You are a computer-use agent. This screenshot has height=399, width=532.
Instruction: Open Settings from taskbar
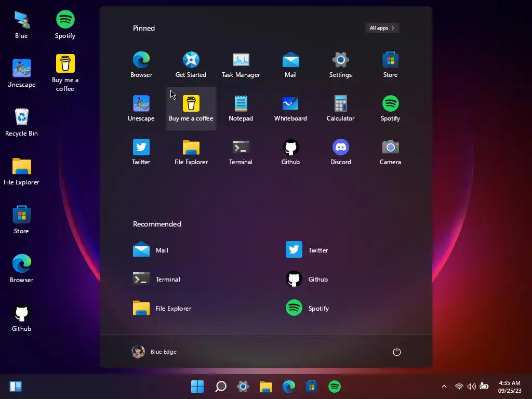tap(243, 387)
